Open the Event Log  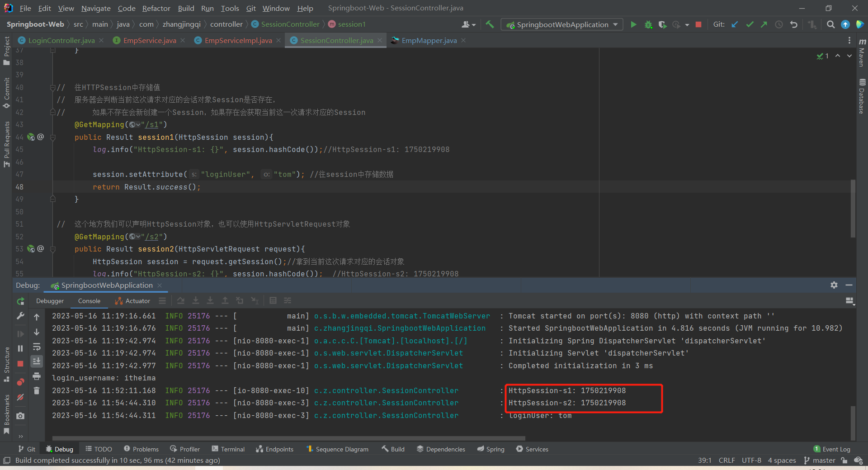832,449
